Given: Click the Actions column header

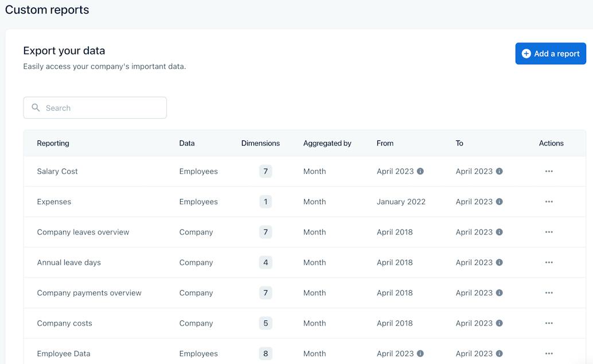Looking at the screenshot, I should 551,143.
